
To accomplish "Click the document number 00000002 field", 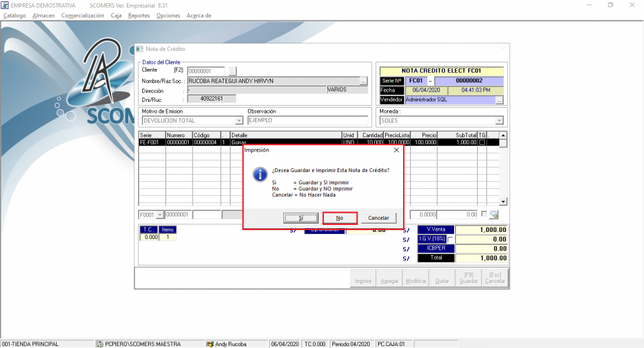I will [469, 81].
